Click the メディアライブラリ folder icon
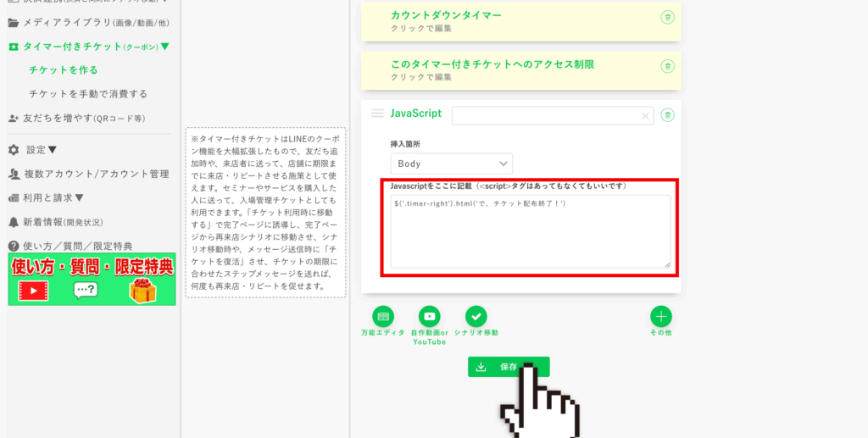Screen dimensions: 868x438 coord(14,23)
